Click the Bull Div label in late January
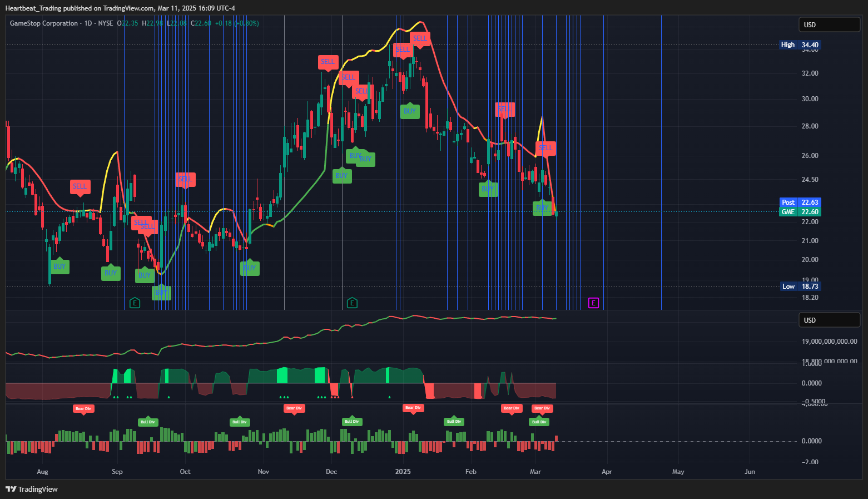 454,421
